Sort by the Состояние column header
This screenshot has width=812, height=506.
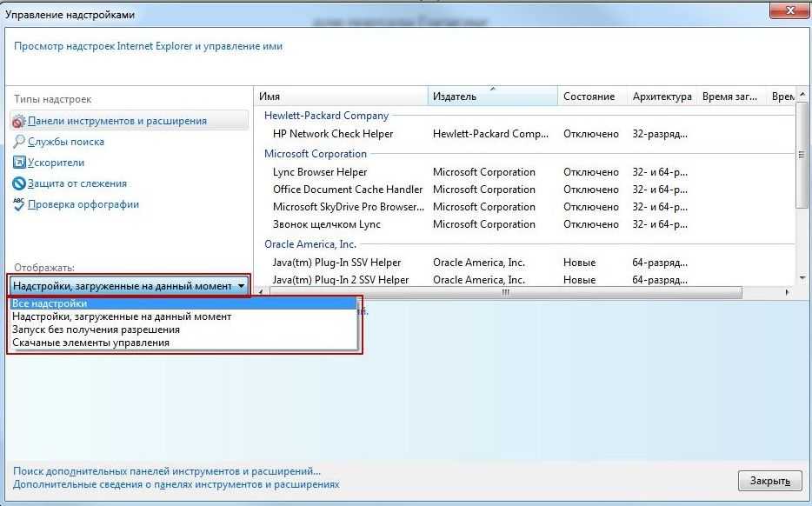coord(589,97)
